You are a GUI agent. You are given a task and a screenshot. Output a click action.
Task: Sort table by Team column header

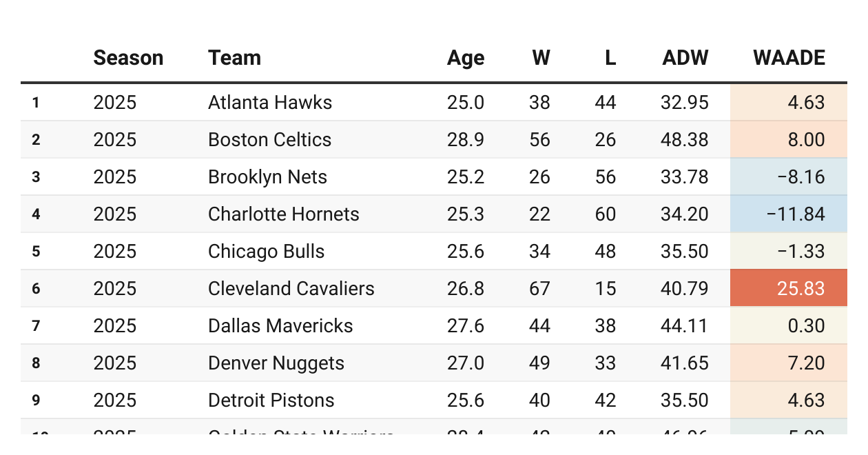[x=234, y=58]
